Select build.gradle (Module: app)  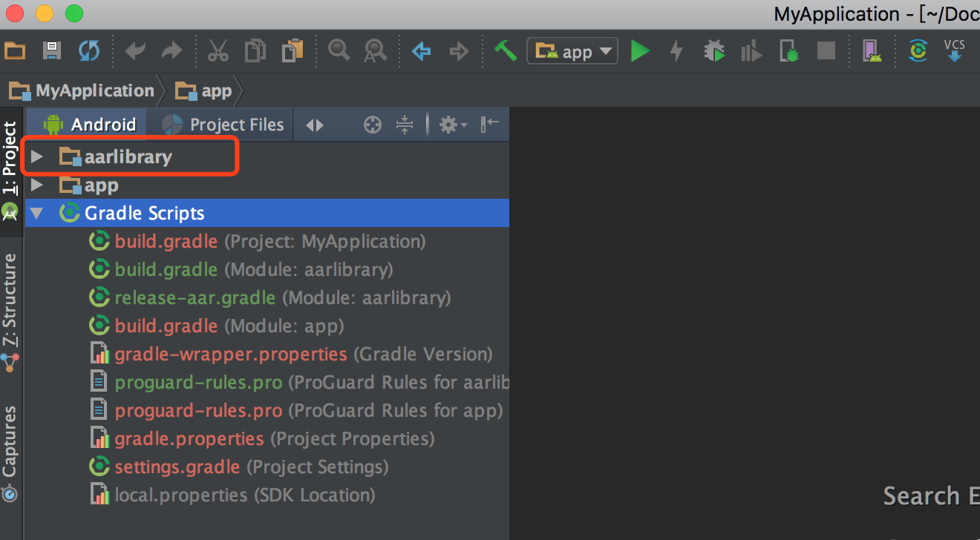coord(216,326)
